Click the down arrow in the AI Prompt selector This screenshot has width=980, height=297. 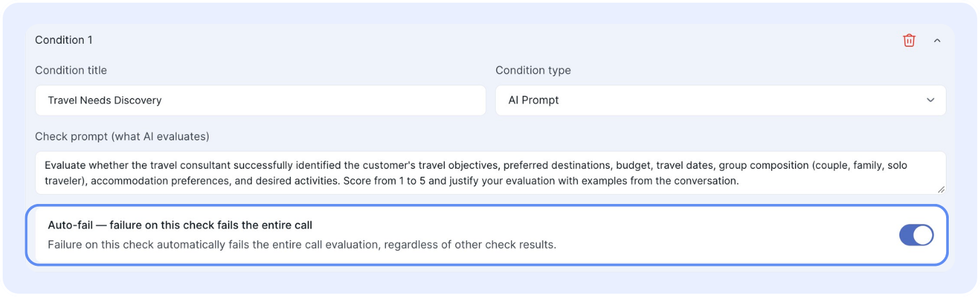point(930,100)
